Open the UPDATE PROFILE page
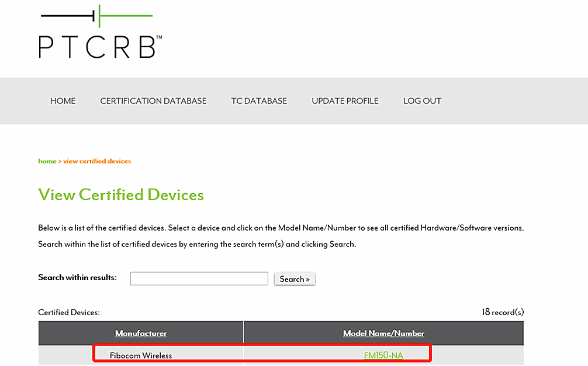588x366 pixels. (345, 100)
